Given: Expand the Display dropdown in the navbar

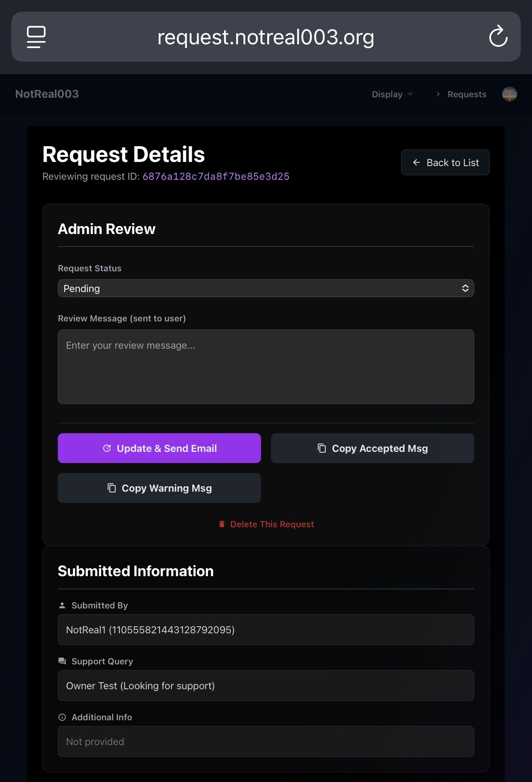Looking at the screenshot, I should point(392,94).
